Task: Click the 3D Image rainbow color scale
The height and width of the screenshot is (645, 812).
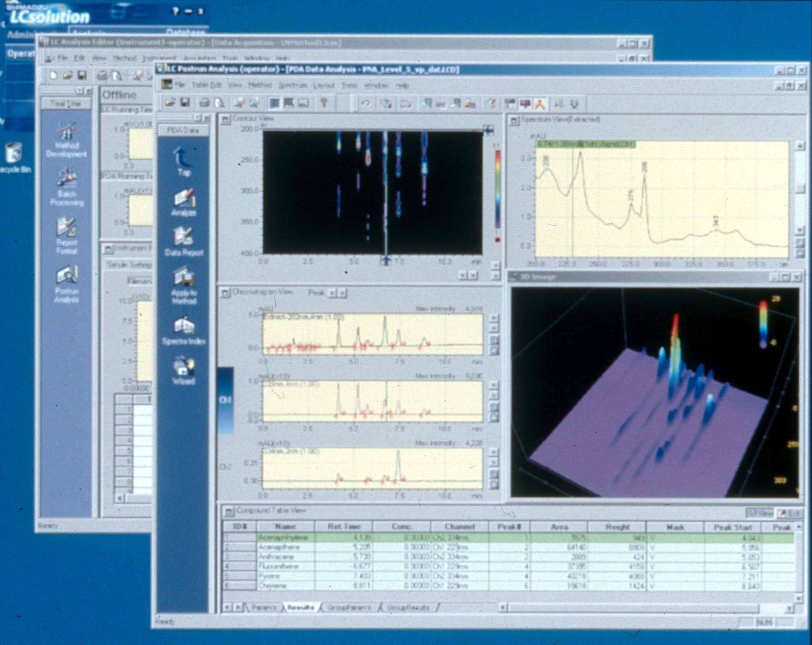Action: tap(763, 324)
